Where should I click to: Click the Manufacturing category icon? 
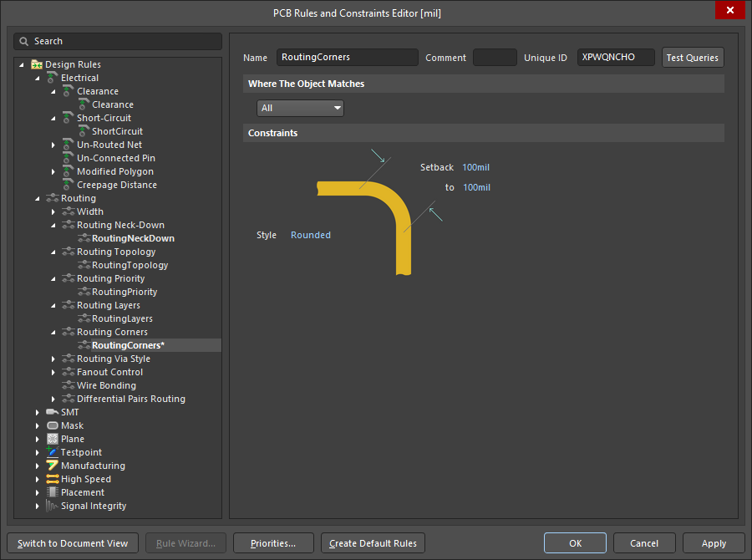(53, 466)
